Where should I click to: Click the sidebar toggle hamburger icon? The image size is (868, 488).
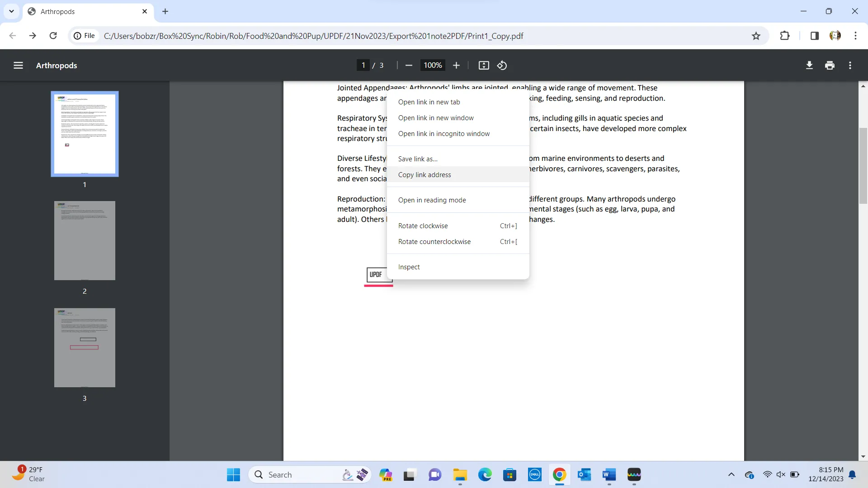pyautogui.click(x=18, y=65)
